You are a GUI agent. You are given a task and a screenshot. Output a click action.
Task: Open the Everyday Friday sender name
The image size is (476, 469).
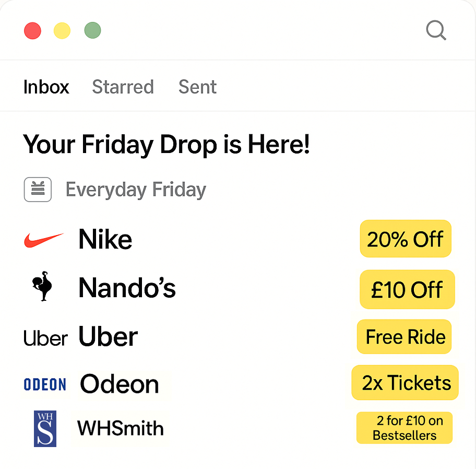(136, 190)
